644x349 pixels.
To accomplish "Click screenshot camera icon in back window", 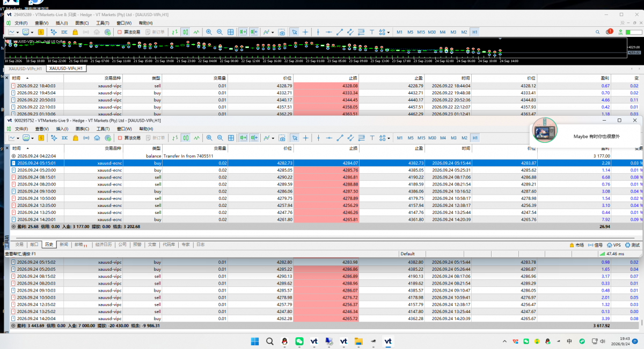I will pos(282,32).
